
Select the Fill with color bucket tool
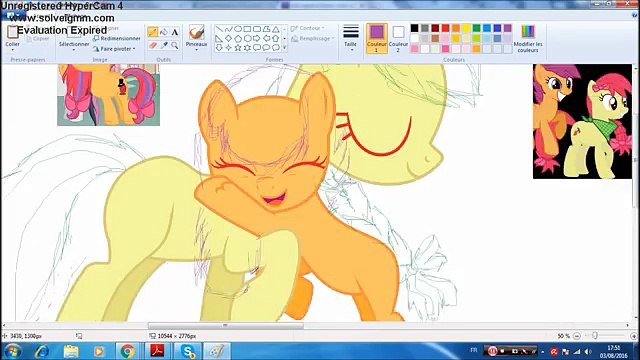164,32
